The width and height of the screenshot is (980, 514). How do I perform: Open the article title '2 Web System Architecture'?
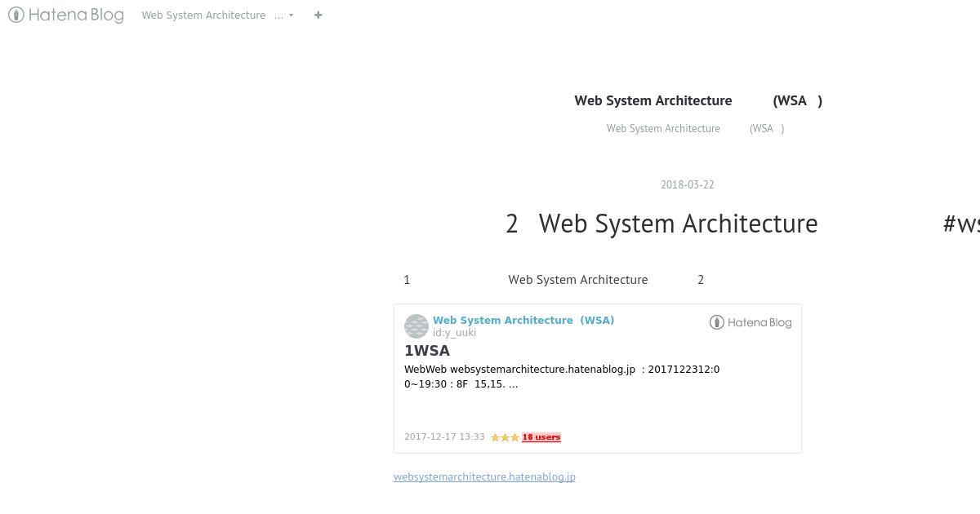click(661, 224)
